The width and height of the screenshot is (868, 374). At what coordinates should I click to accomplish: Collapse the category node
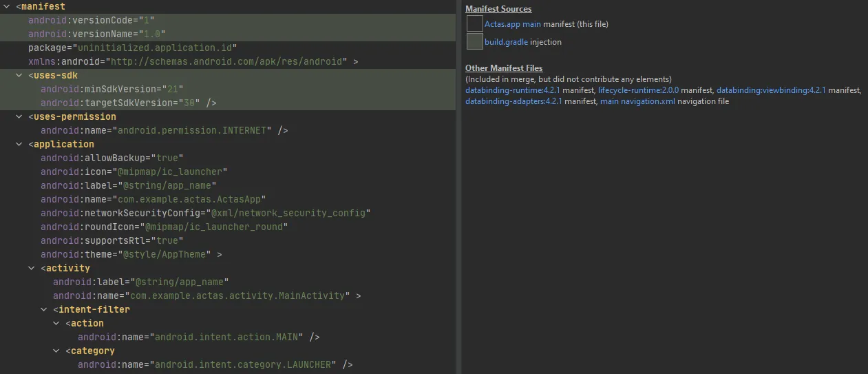coord(57,351)
